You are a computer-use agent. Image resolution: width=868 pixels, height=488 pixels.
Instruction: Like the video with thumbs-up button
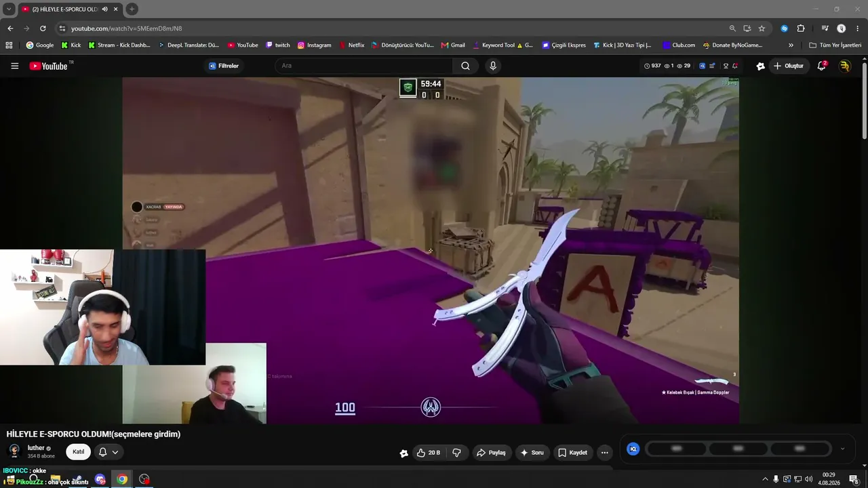[x=429, y=453]
